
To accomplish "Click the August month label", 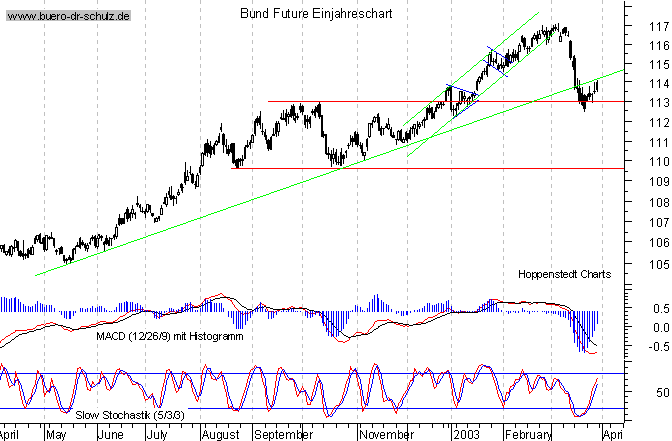I will [220, 435].
